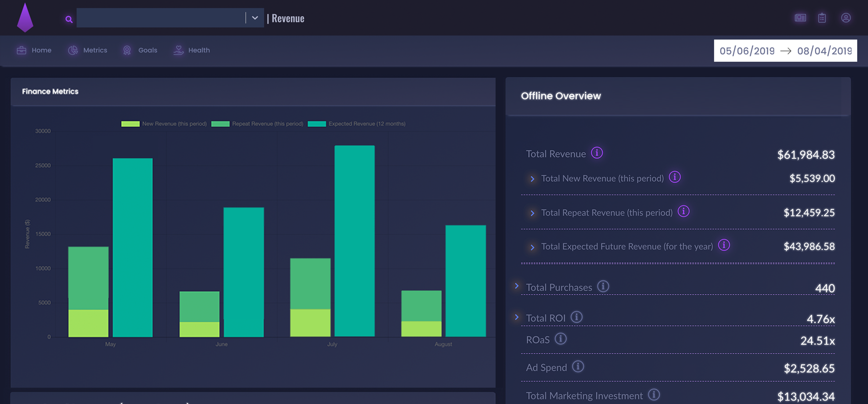Click June repeat revenue bar segment

pos(199,306)
